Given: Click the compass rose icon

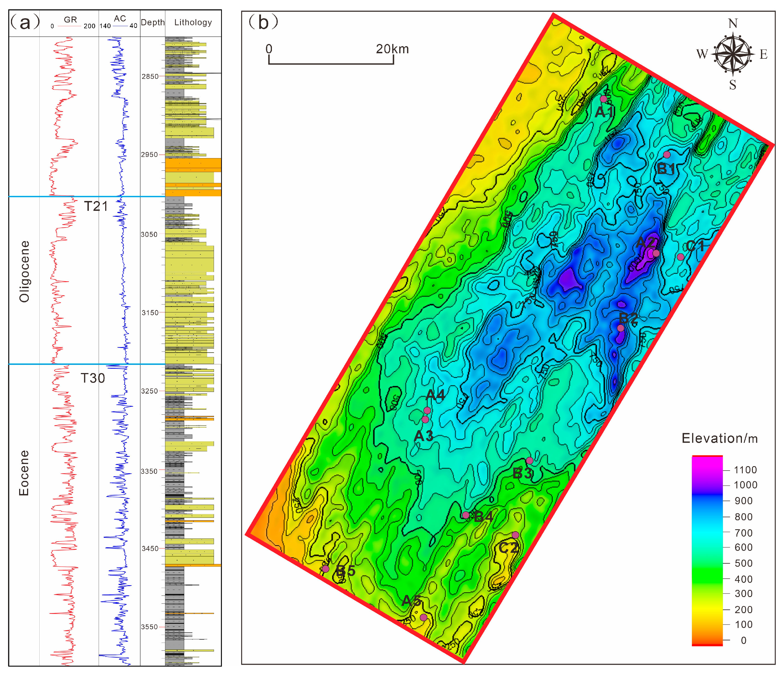Looking at the screenshot, I should pos(733,54).
